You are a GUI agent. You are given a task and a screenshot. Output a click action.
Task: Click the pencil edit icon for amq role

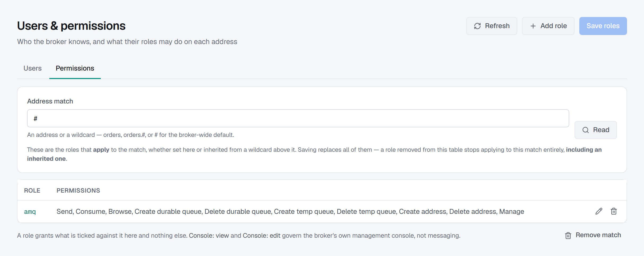pyautogui.click(x=599, y=211)
